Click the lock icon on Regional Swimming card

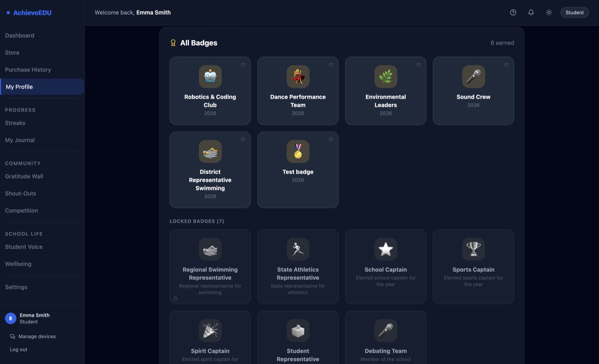(176, 298)
